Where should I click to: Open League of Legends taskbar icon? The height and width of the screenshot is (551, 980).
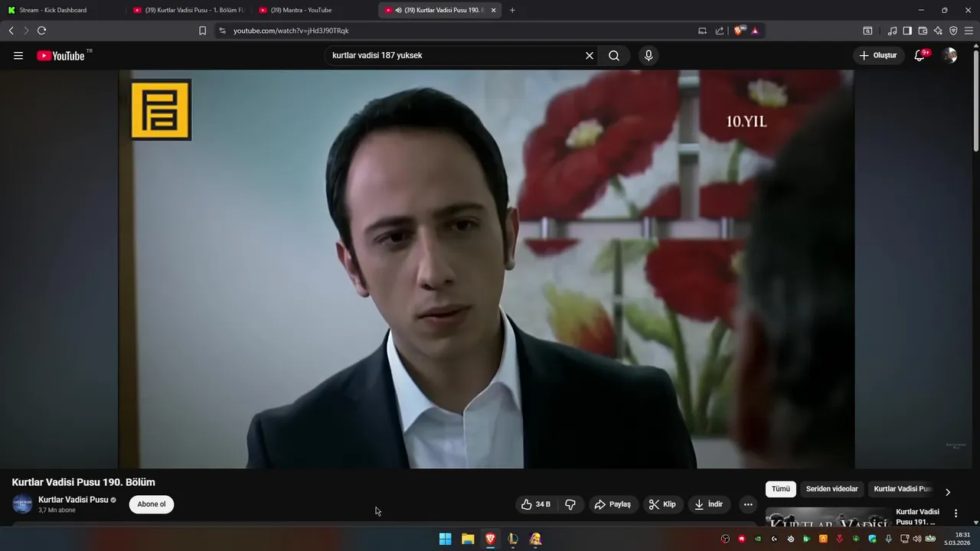(x=513, y=539)
